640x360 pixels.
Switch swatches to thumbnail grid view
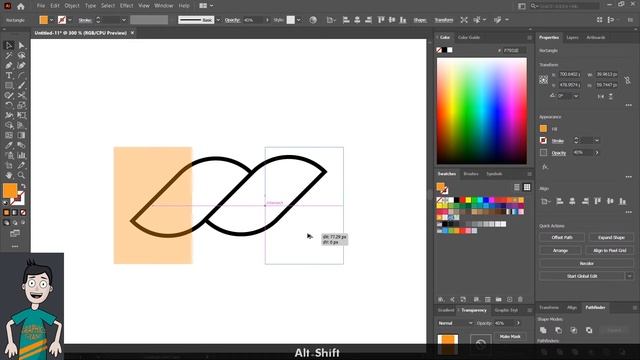pyautogui.click(x=527, y=187)
